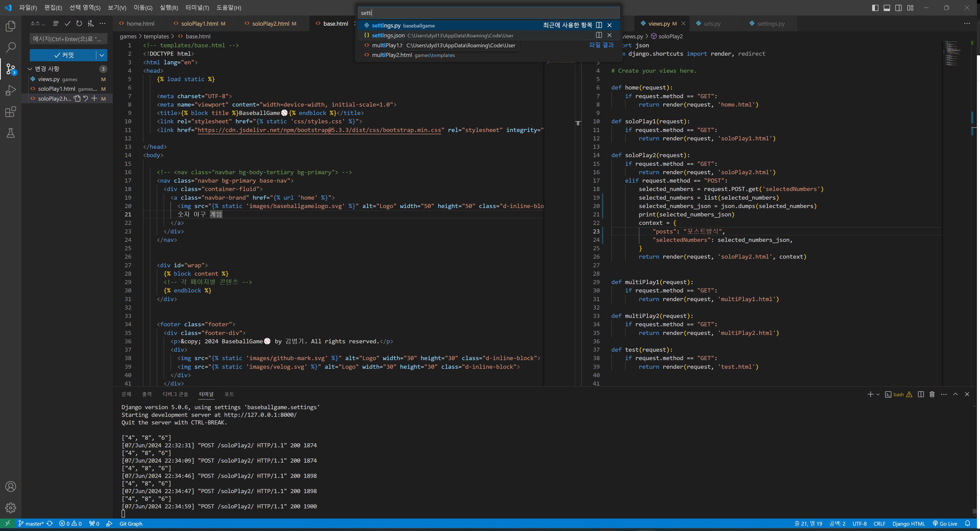Screen dimensions: 980x531
Task: Click the 커밋 commit button
Action: (x=63, y=55)
